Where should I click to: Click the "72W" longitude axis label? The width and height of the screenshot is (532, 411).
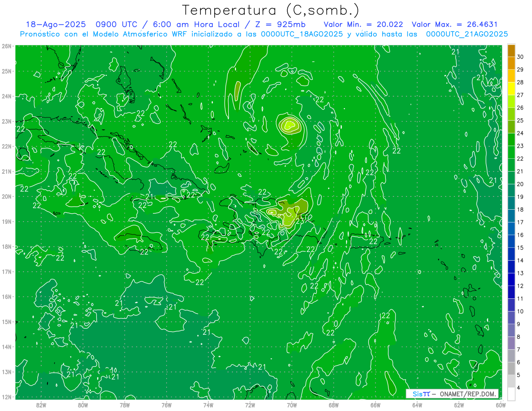coord(250,405)
